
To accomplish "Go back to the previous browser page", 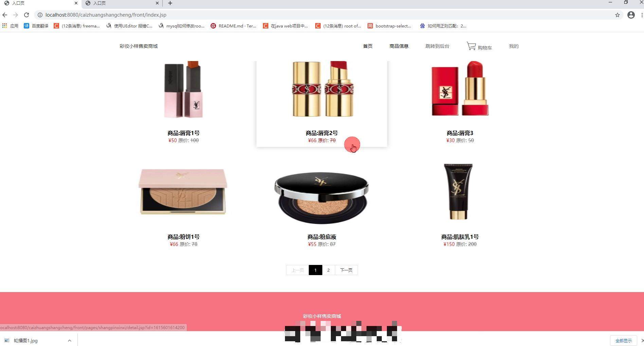I will [x=5, y=15].
